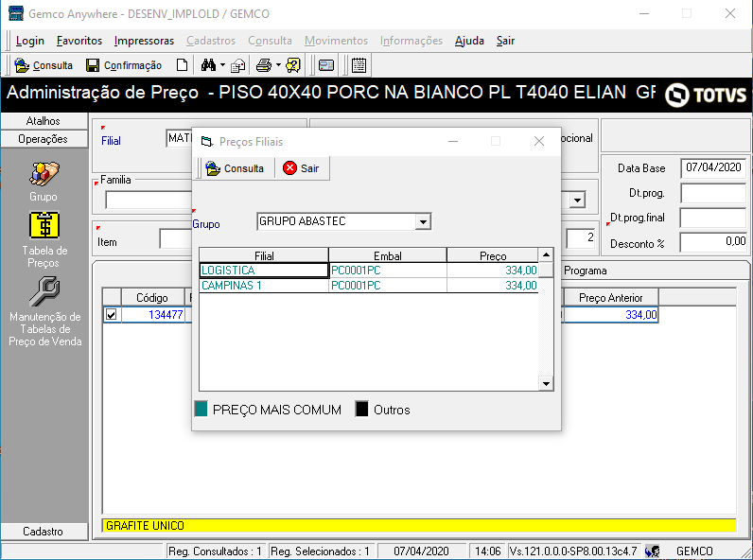The width and height of the screenshot is (753, 560).
Task: Click the Dt.prog.final input field
Action: click(713, 219)
